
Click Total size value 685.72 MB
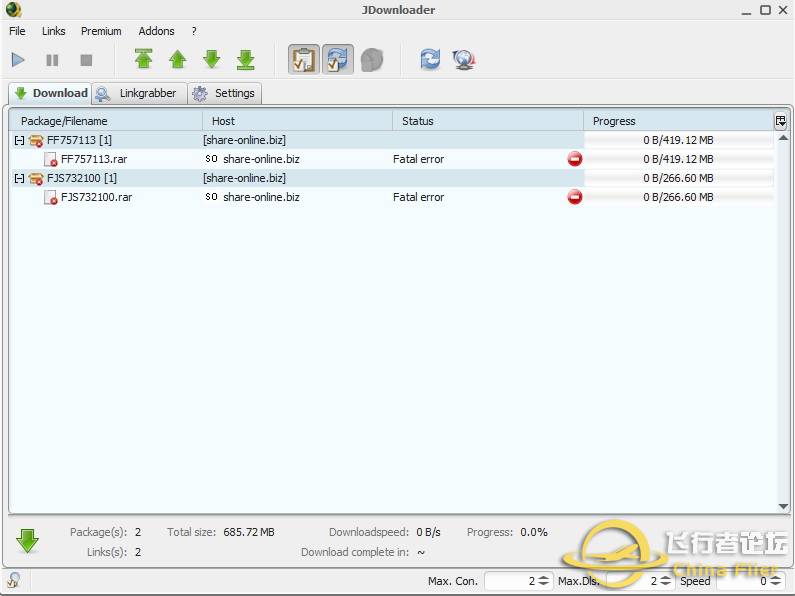point(249,532)
